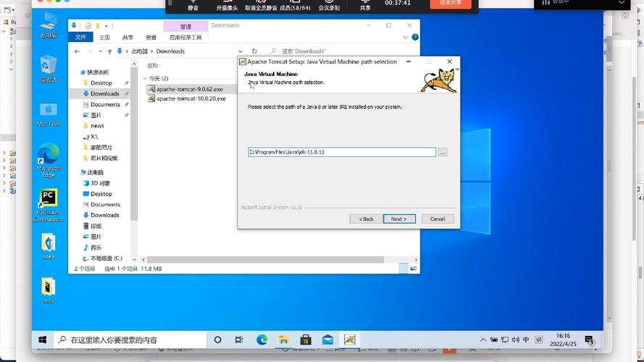Click the blue help icon in File Explorer
Viewport: 644px width, 362px height.
(414, 37)
